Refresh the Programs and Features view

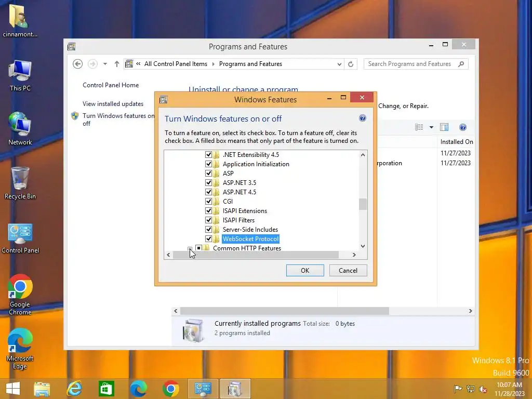pyautogui.click(x=351, y=64)
